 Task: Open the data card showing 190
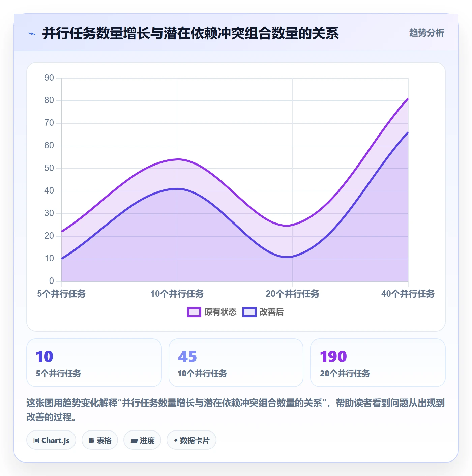point(378,363)
